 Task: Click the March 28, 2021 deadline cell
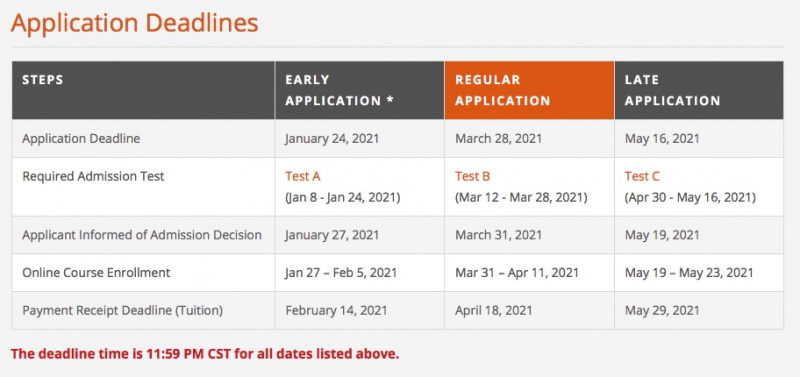click(x=498, y=139)
